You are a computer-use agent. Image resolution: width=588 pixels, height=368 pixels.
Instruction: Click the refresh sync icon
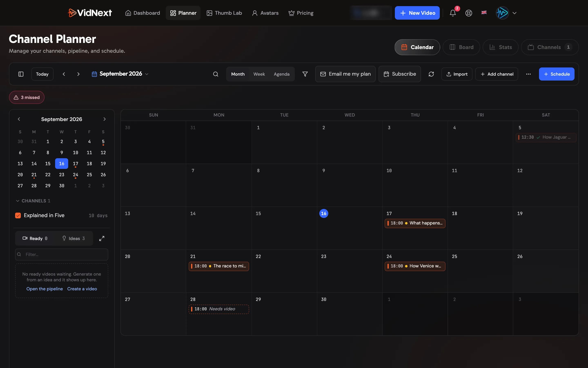coord(431,74)
